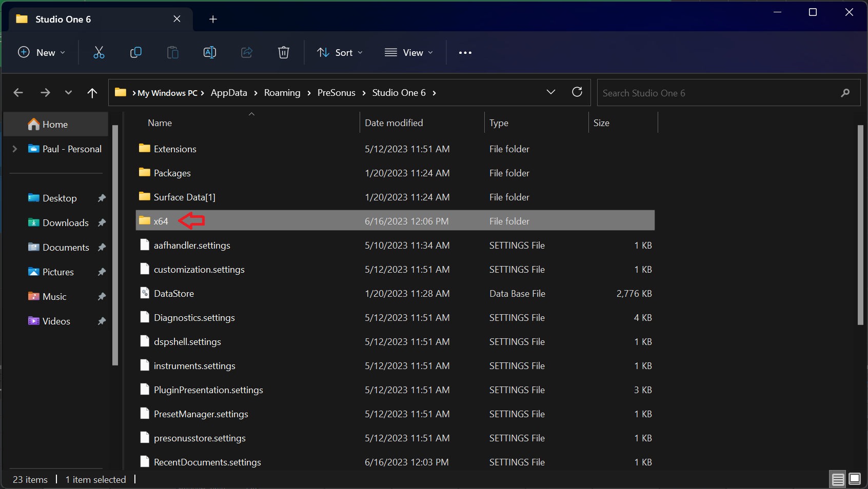Expand the recent locations chevron
Viewport: 868px width, 489px height.
click(x=68, y=93)
